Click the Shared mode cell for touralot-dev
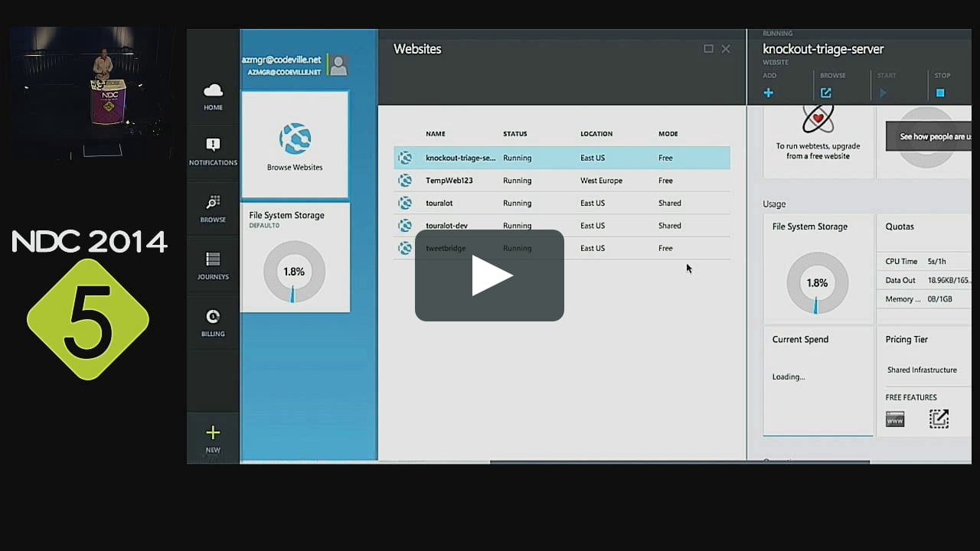 [x=670, y=226]
